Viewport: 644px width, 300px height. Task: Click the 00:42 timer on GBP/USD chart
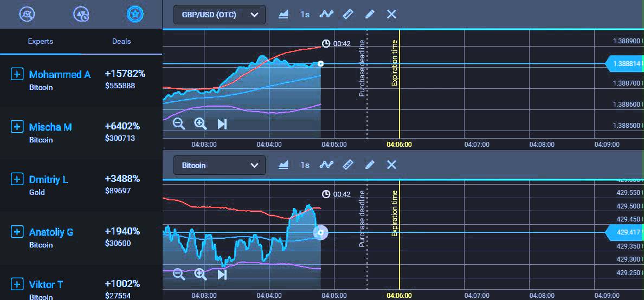(337, 43)
